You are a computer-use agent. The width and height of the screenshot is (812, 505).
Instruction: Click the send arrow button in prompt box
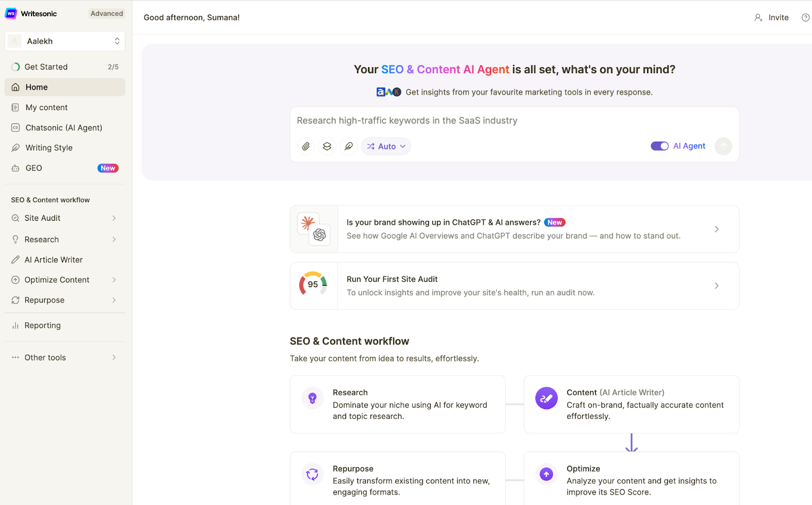[723, 146]
